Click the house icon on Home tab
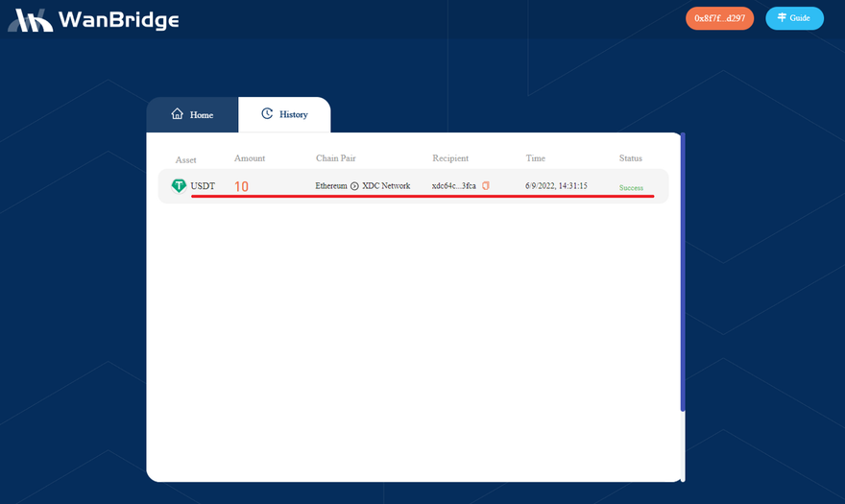 [x=177, y=114]
